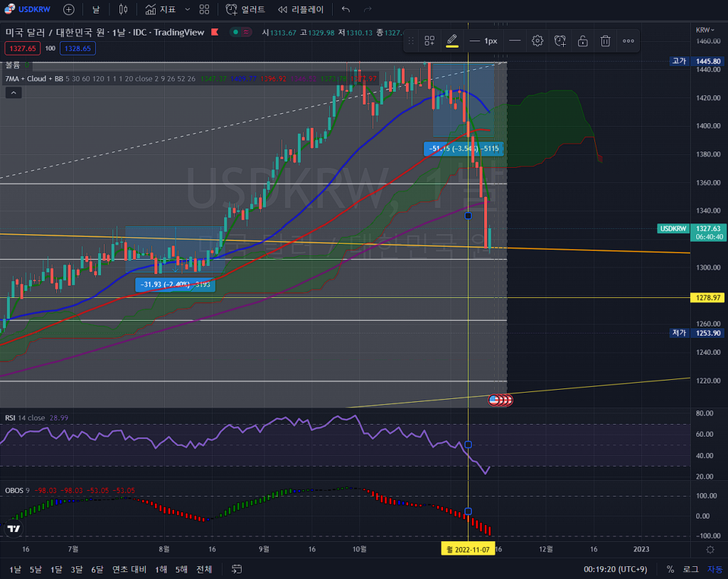Click the add symbol plus icon
The image size is (728, 579).
click(68, 9)
